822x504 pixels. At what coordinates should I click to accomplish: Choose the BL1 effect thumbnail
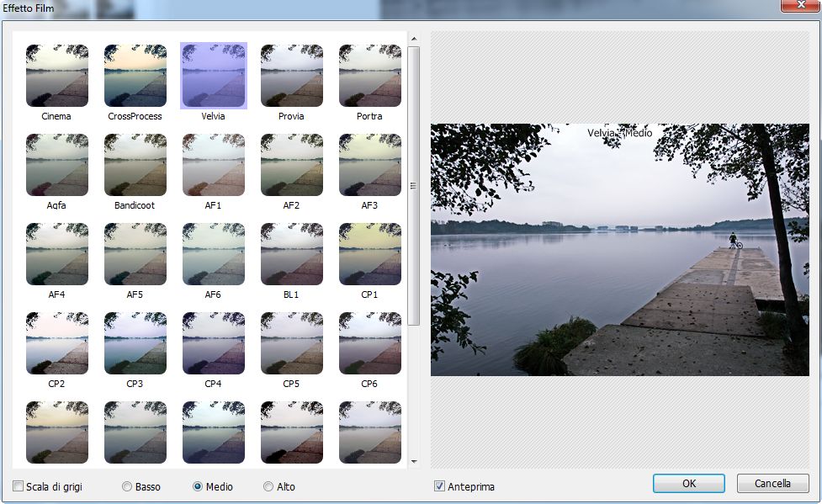point(291,254)
